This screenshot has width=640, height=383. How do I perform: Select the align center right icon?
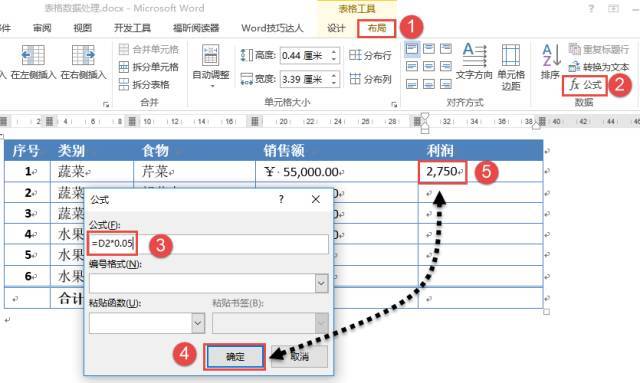pyautogui.click(x=446, y=66)
